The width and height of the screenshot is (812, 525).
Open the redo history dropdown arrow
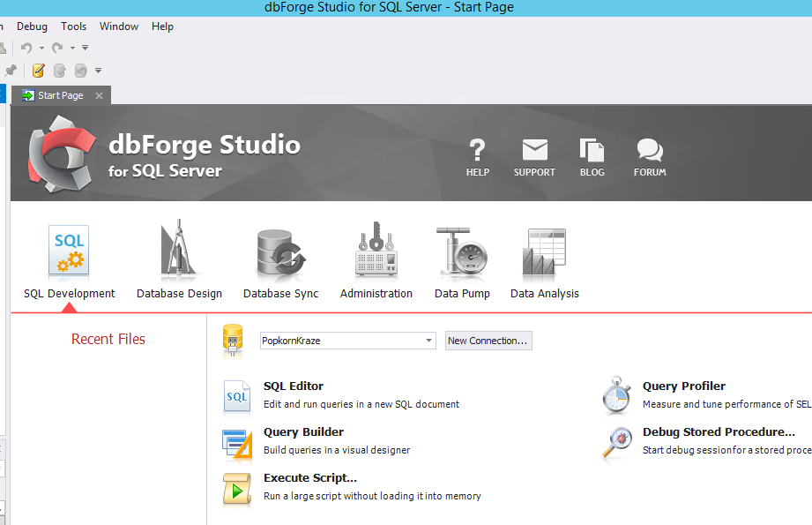pos(72,48)
